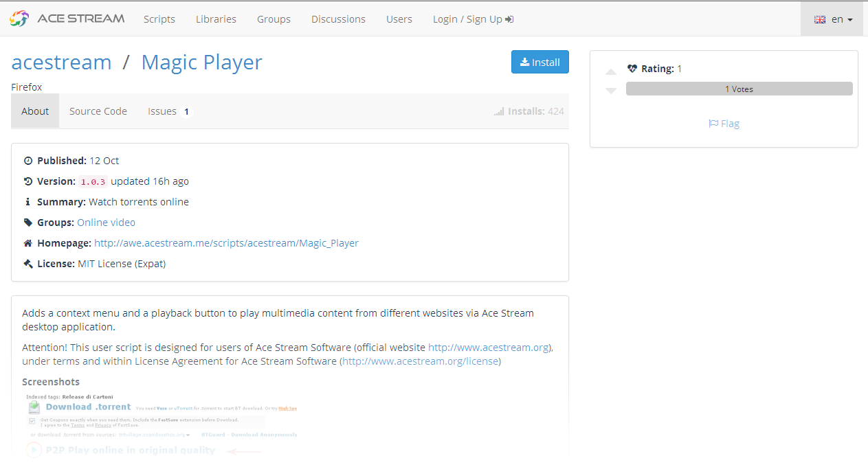Click the Published 12 Oct date
This screenshot has width=868, height=465.
104,161
